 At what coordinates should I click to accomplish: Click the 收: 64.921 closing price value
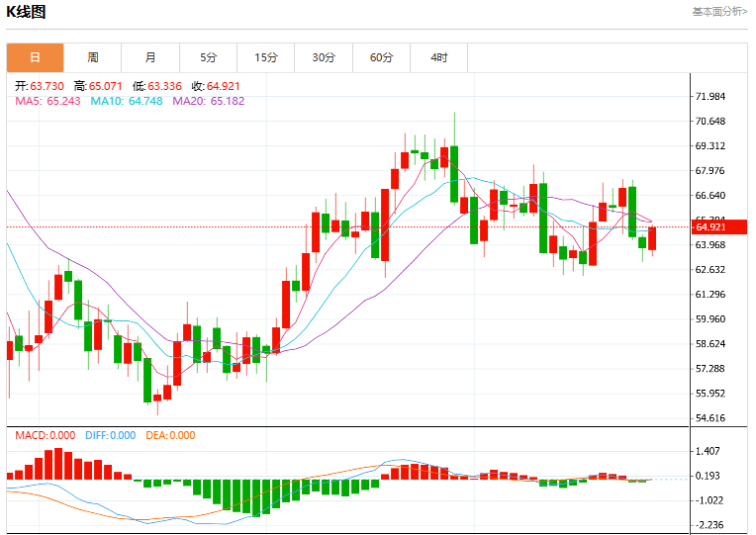click(x=216, y=86)
